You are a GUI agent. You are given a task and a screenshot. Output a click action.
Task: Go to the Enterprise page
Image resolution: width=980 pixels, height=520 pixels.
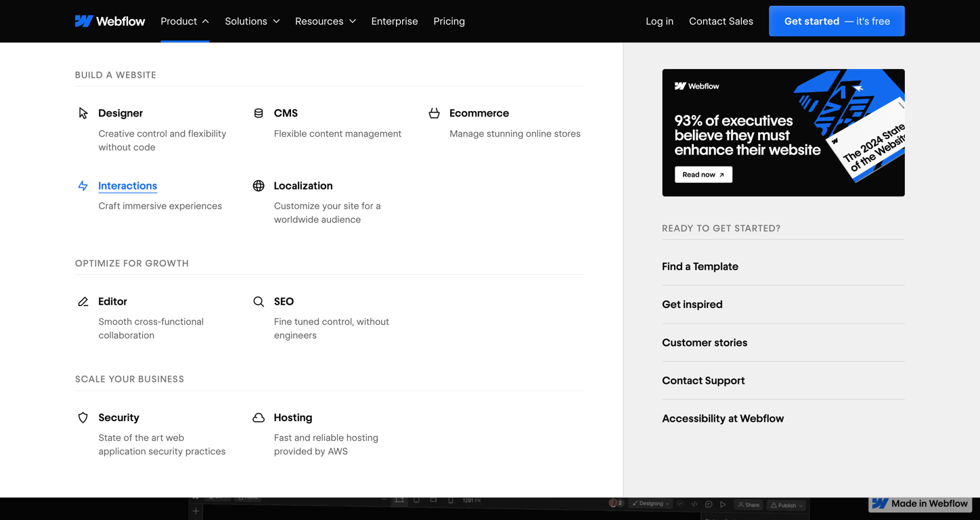point(395,21)
